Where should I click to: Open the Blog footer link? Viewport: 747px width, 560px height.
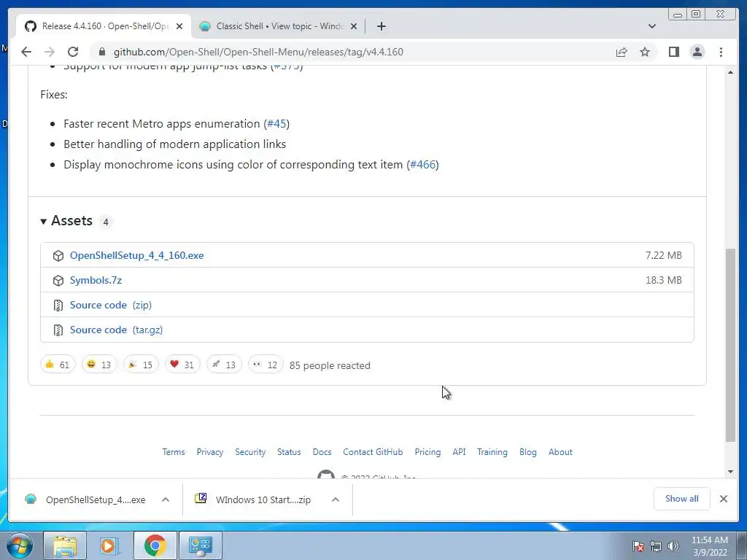(x=528, y=452)
